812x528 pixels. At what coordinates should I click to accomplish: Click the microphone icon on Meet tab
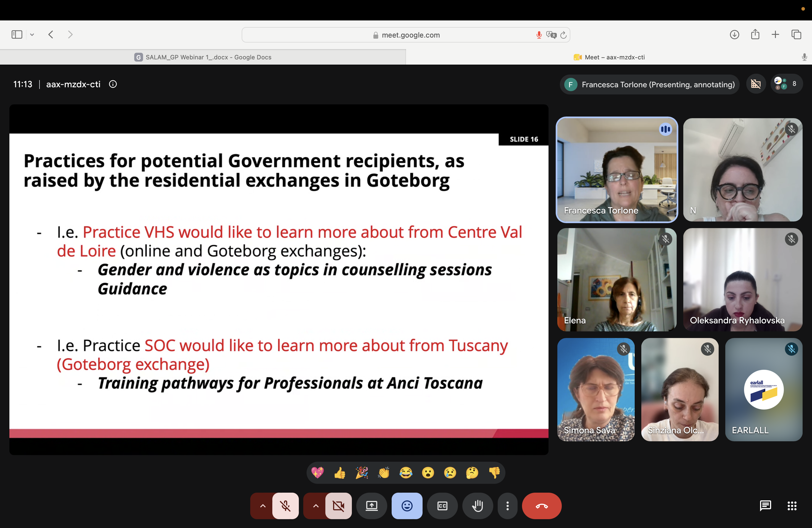pos(804,57)
